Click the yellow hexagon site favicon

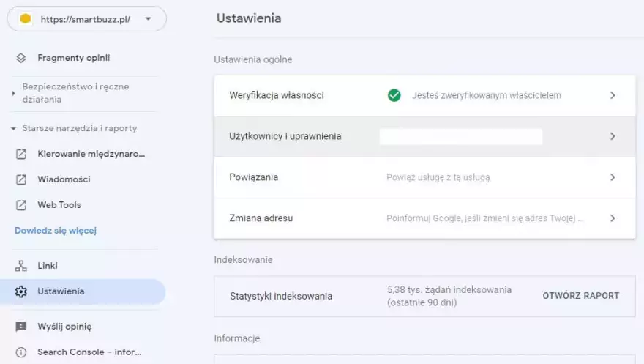[x=26, y=19]
